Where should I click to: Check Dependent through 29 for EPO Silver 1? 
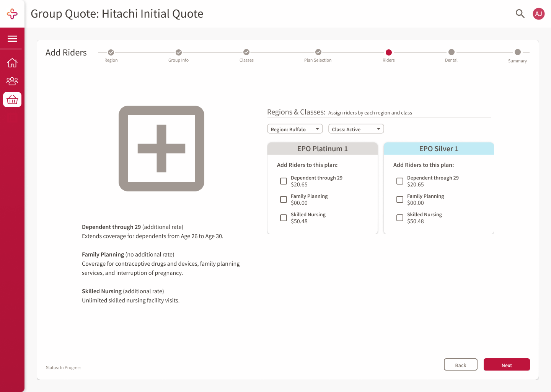click(400, 181)
